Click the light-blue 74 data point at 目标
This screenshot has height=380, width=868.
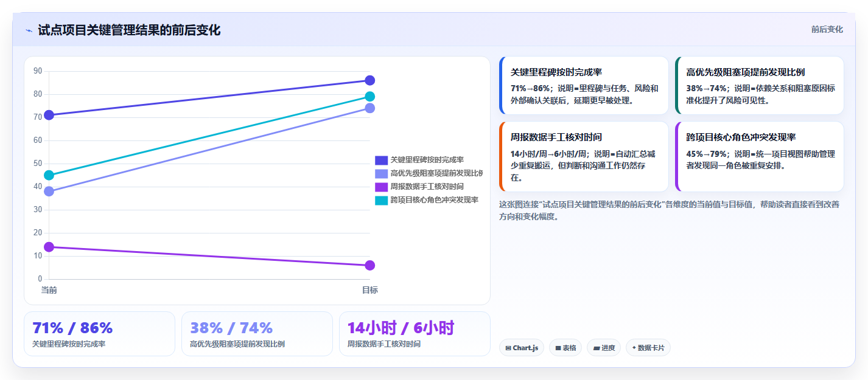coord(369,108)
